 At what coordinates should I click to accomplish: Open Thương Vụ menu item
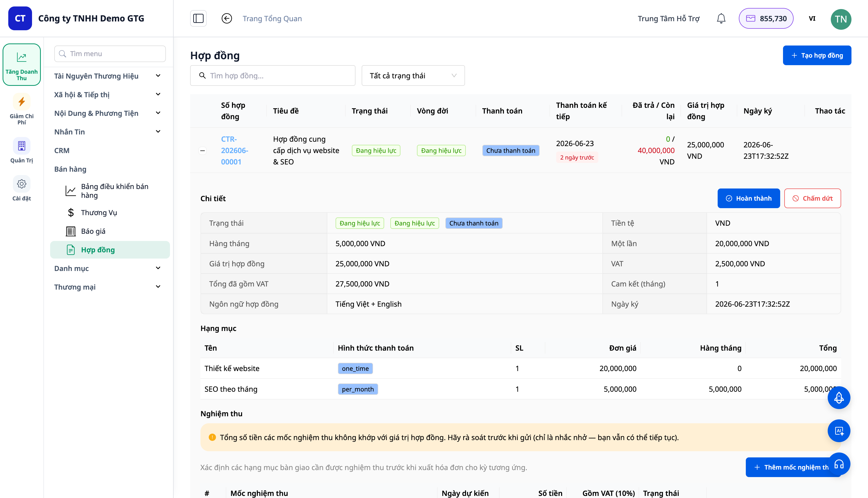point(110,213)
